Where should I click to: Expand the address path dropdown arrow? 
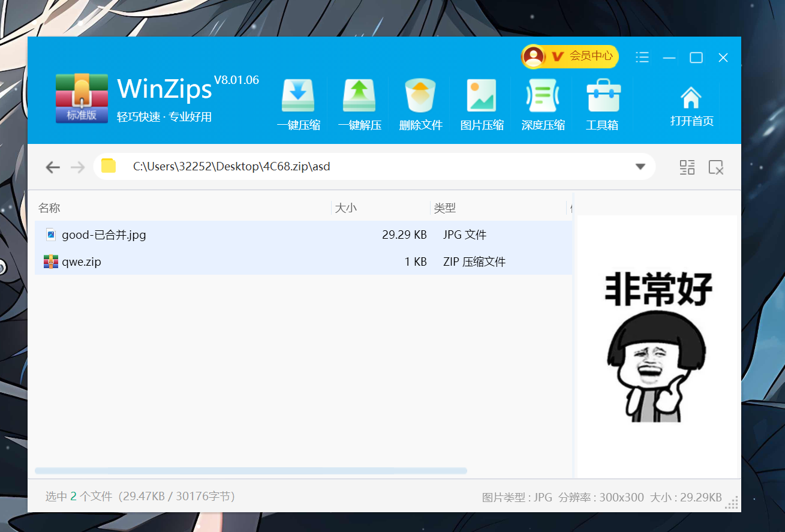click(x=640, y=167)
